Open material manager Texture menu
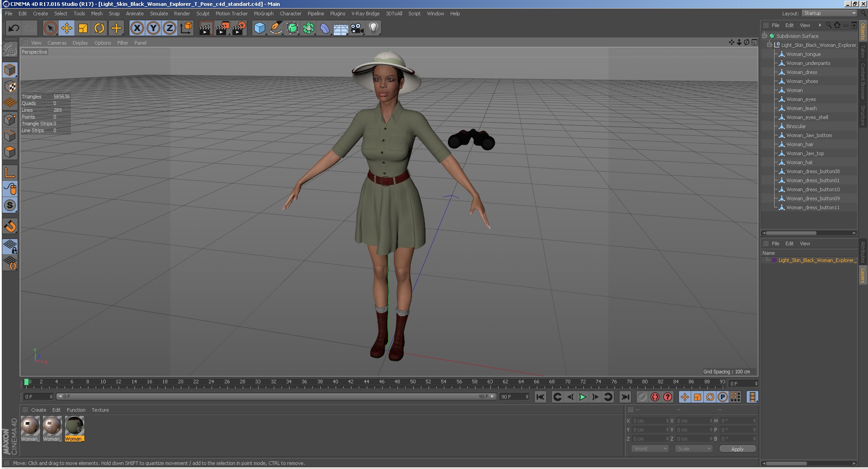 tap(100, 410)
